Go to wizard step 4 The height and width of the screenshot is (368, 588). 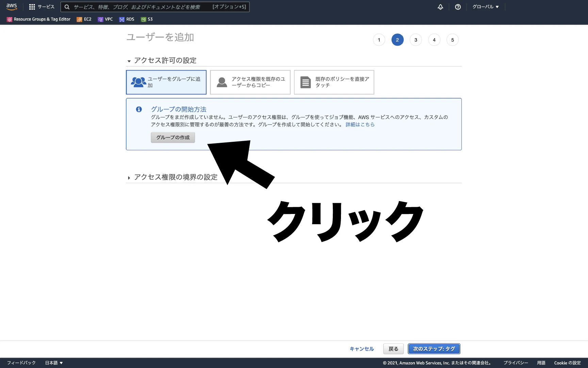[434, 40]
